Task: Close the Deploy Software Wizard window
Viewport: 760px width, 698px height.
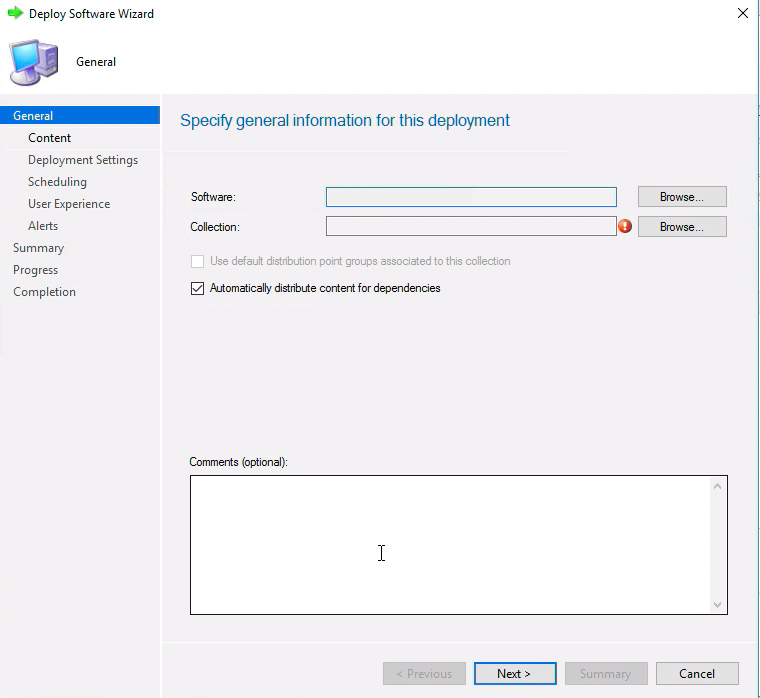Action: click(743, 13)
